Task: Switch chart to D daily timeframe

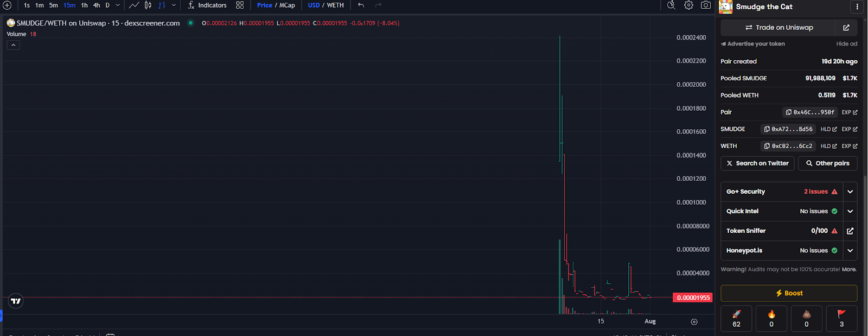Action: click(x=107, y=5)
